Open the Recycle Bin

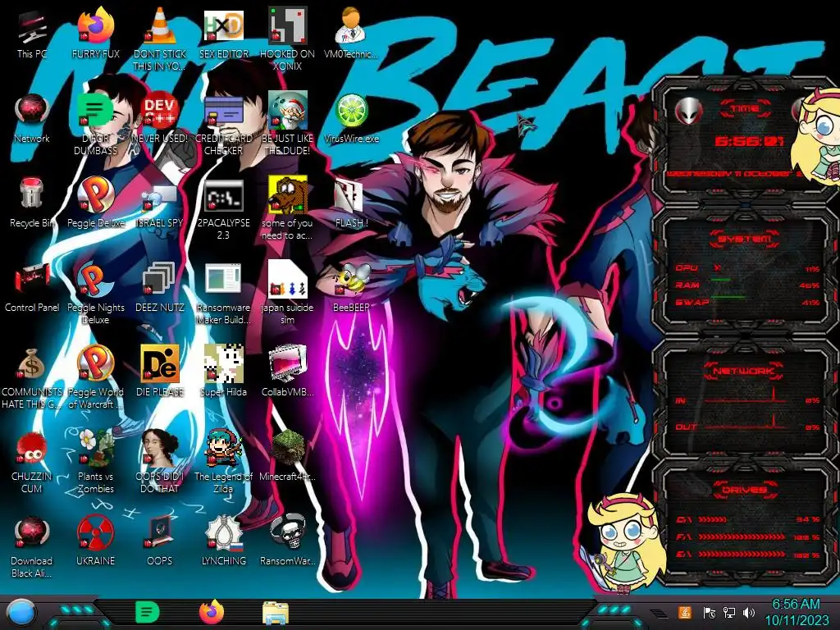point(32,203)
